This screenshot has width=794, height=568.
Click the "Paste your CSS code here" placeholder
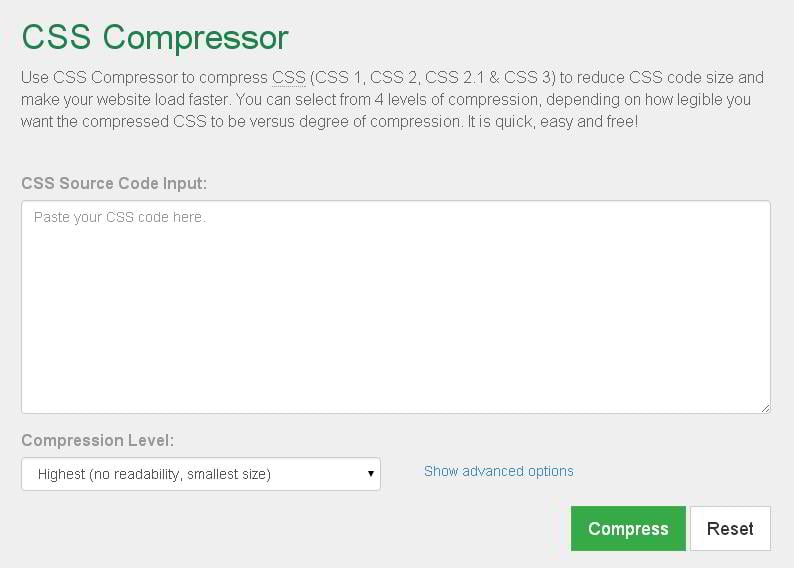(x=119, y=217)
